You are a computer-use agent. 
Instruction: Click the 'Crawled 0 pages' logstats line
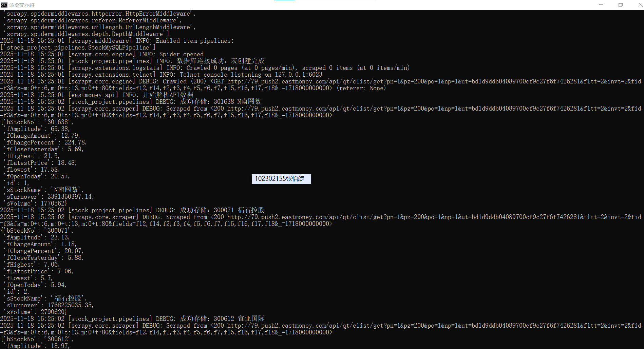205,68
